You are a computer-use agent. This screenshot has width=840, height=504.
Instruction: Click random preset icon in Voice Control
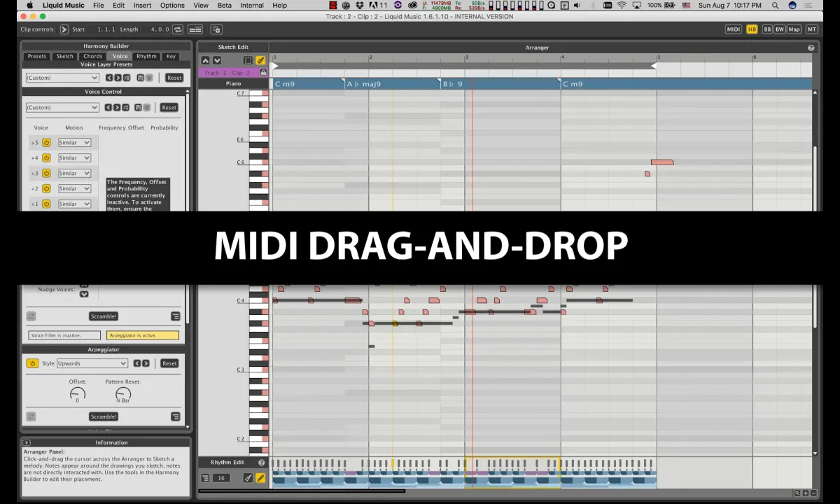(x=125, y=108)
